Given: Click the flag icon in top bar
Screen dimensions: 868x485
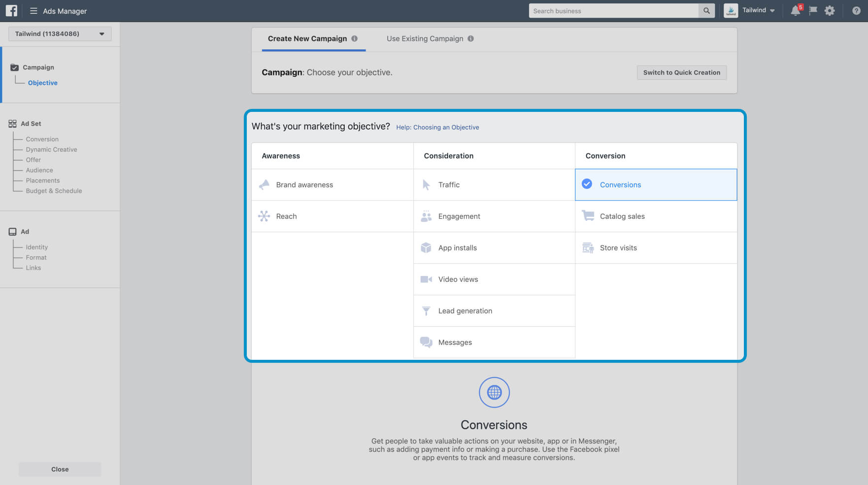Looking at the screenshot, I should coord(813,11).
